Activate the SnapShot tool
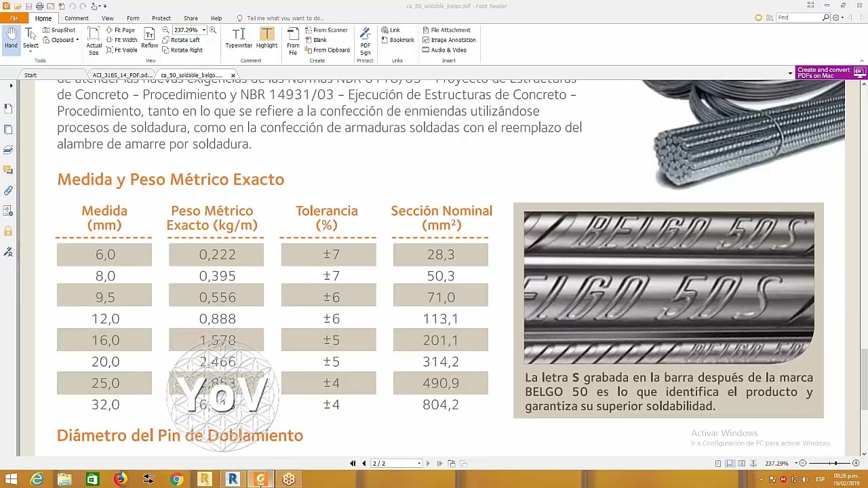Image resolution: width=868 pixels, height=488 pixels. pos(59,30)
